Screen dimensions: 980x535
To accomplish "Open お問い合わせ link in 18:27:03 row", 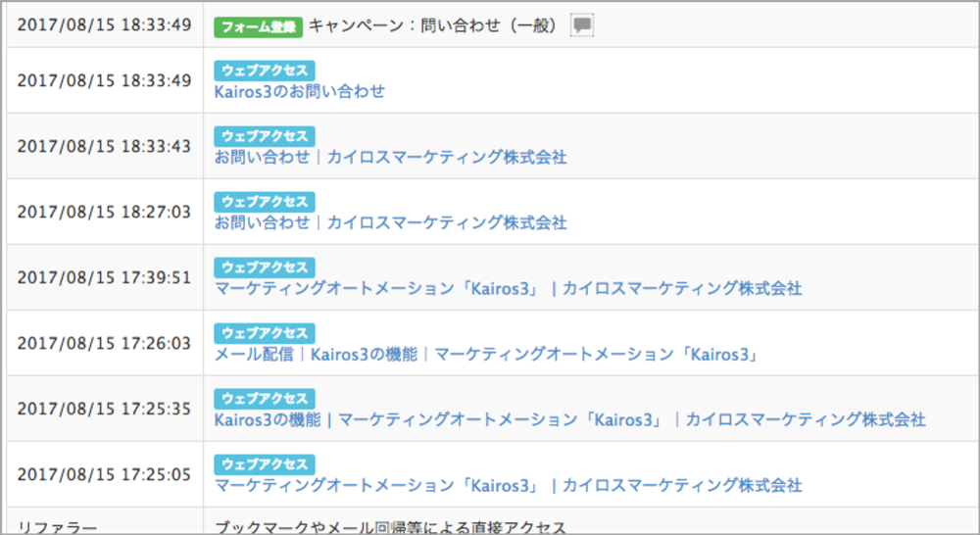I will [391, 222].
